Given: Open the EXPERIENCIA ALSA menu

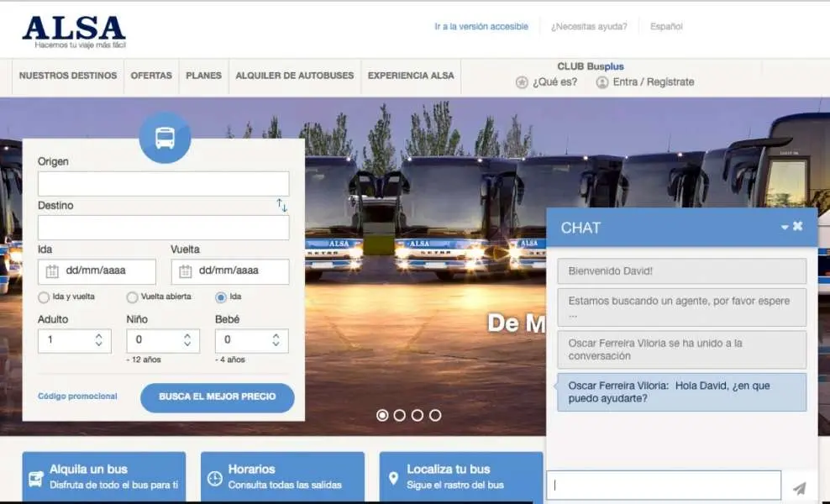Looking at the screenshot, I should click(x=411, y=76).
